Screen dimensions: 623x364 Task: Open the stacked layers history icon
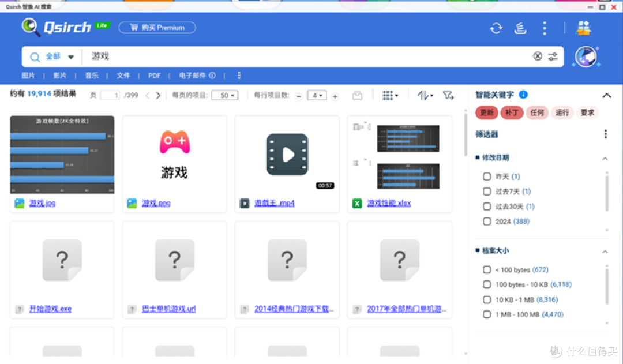point(520,28)
